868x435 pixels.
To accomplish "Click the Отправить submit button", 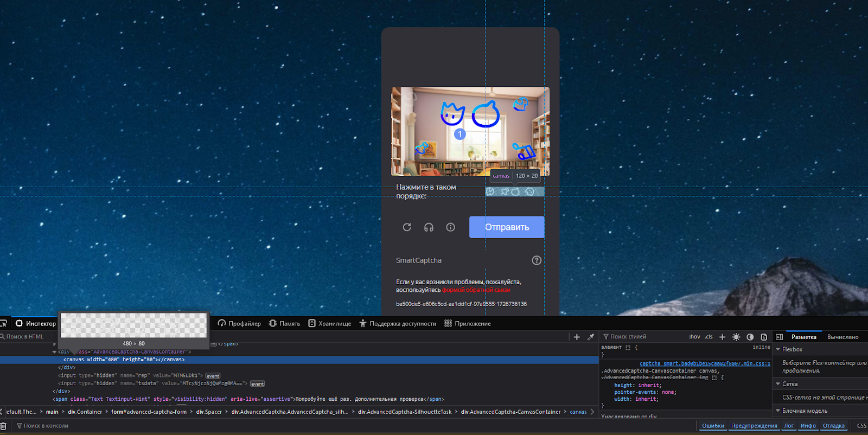I will [507, 227].
